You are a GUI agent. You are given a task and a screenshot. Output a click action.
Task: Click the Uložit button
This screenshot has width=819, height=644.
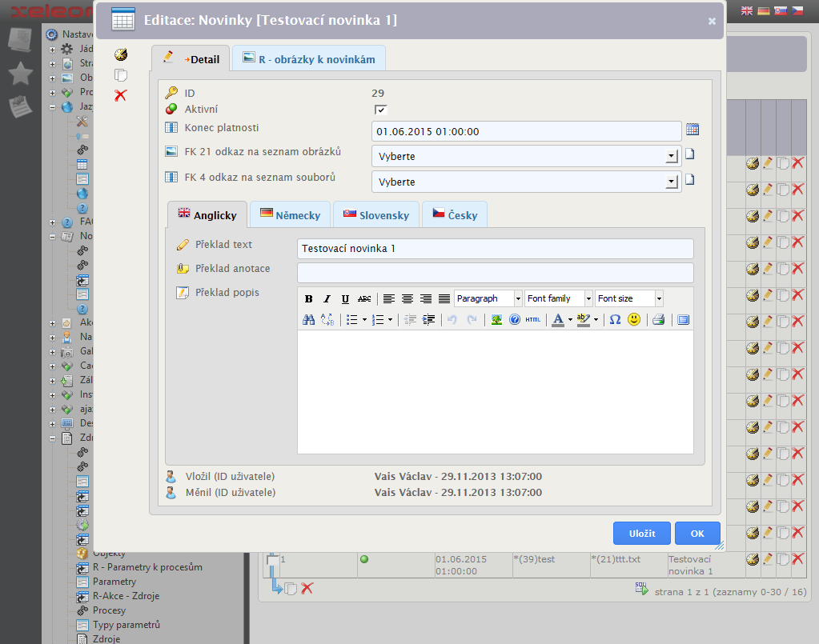pyautogui.click(x=641, y=534)
